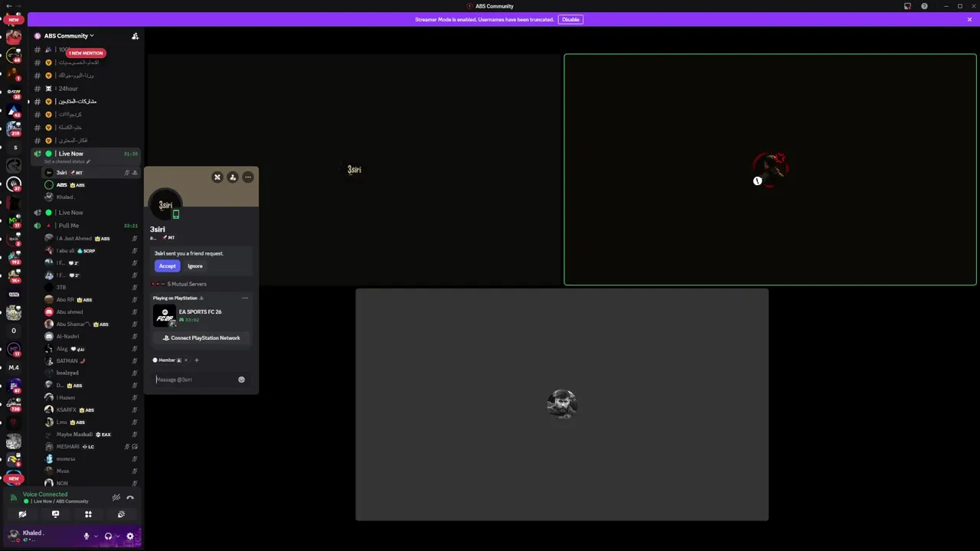Viewport: 980px width, 551px height.
Task: Open microphone input options arrow
Action: (96, 536)
